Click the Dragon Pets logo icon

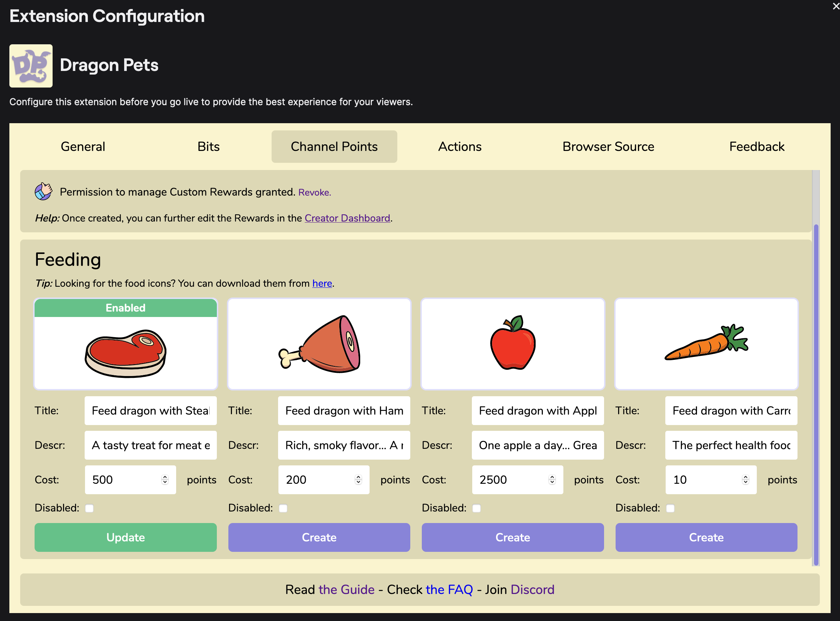(31, 66)
